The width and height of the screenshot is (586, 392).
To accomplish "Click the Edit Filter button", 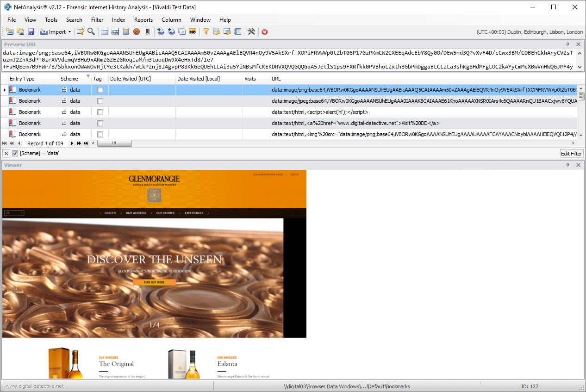I will click(x=572, y=154).
